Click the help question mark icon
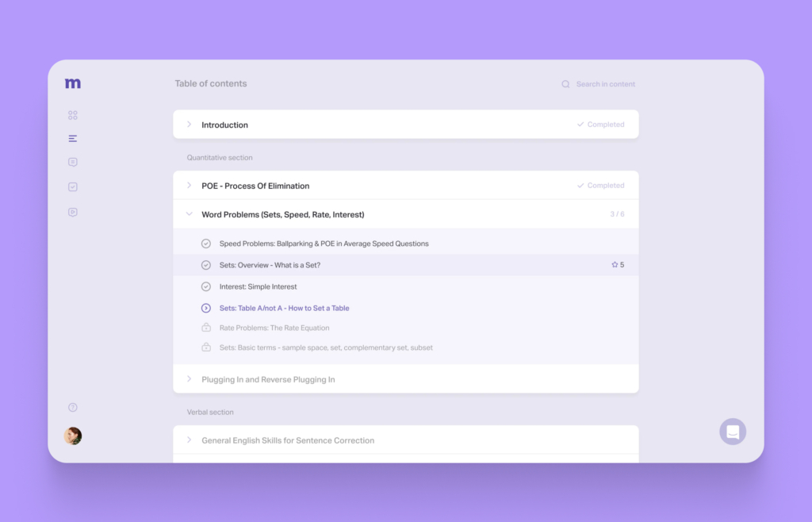This screenshot has width=812, height=522. coord(73,408)
